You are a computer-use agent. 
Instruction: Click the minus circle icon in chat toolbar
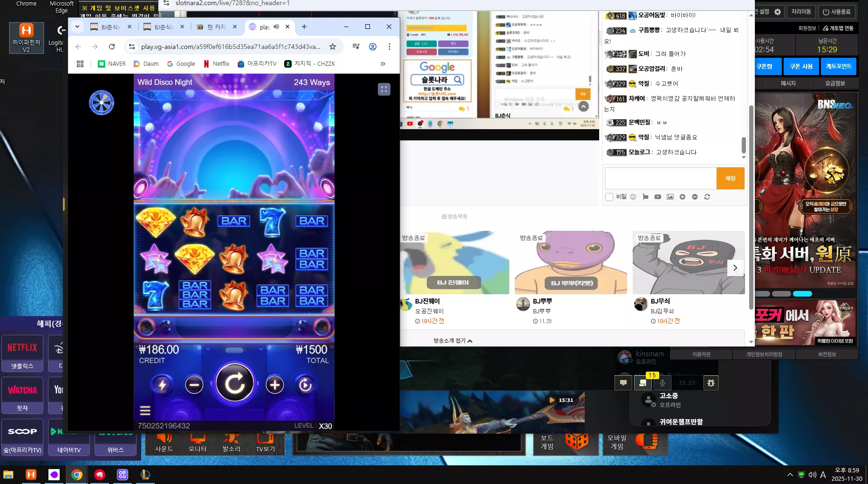pyautogui.click(x=695, y=197)
